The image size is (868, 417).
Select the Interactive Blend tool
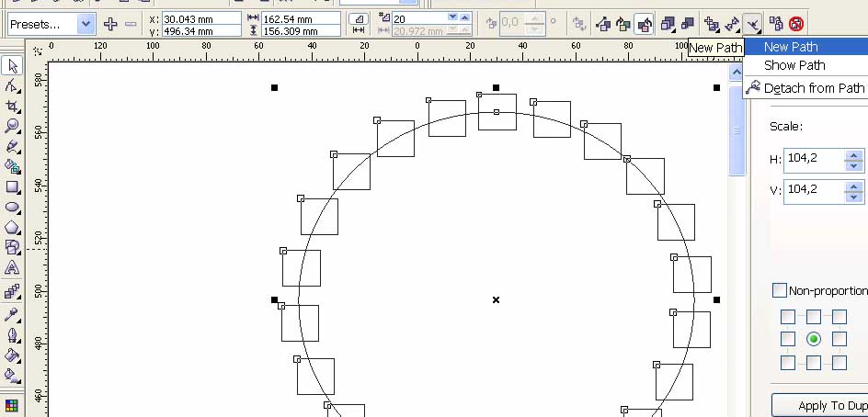[x=12, y=291]
